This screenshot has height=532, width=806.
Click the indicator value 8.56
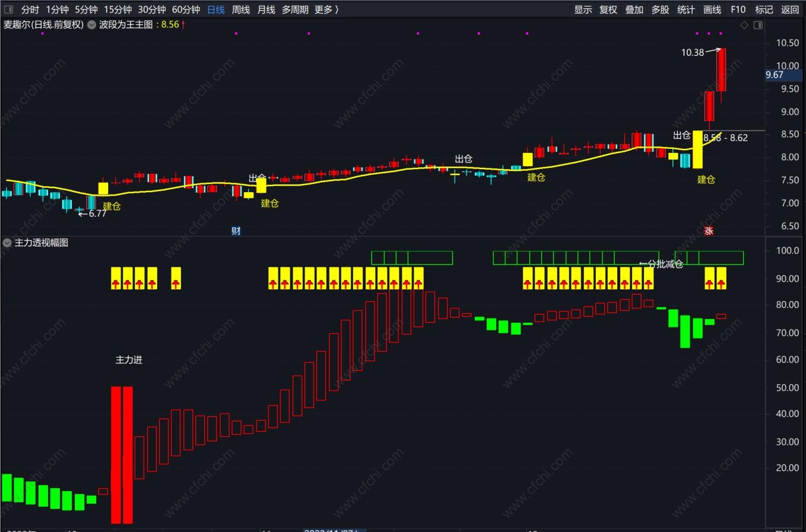[x=170, y=25]
